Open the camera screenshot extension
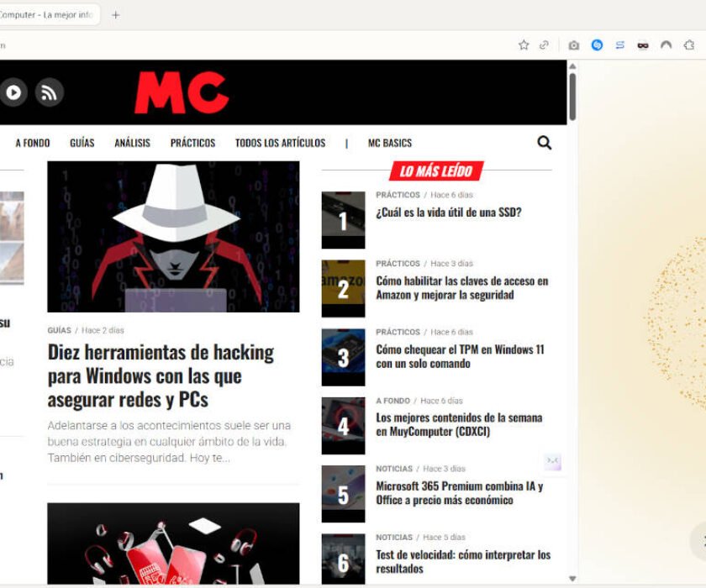Viewport: 706px width, 588px height. coord(574,45)
